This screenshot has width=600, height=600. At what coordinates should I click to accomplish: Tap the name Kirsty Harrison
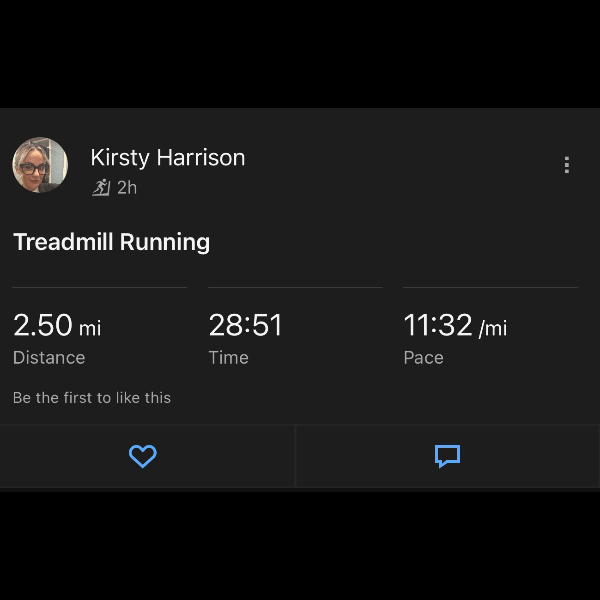coord(167,157)
